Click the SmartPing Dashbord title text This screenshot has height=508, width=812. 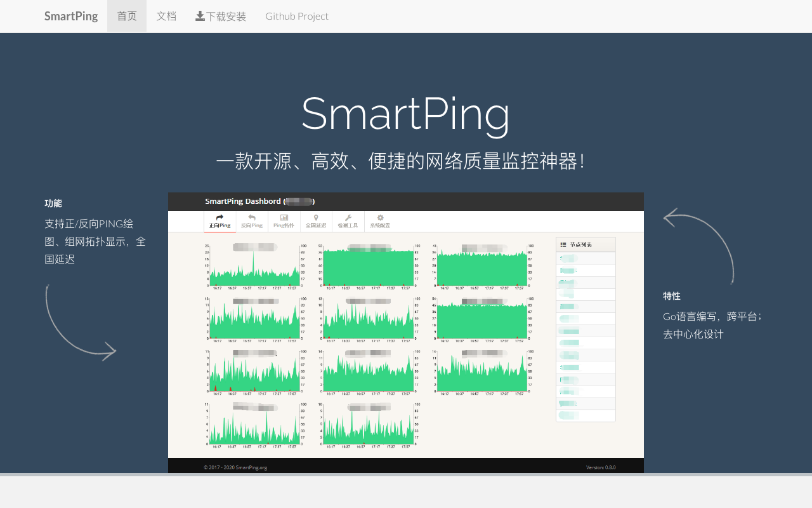260,201
